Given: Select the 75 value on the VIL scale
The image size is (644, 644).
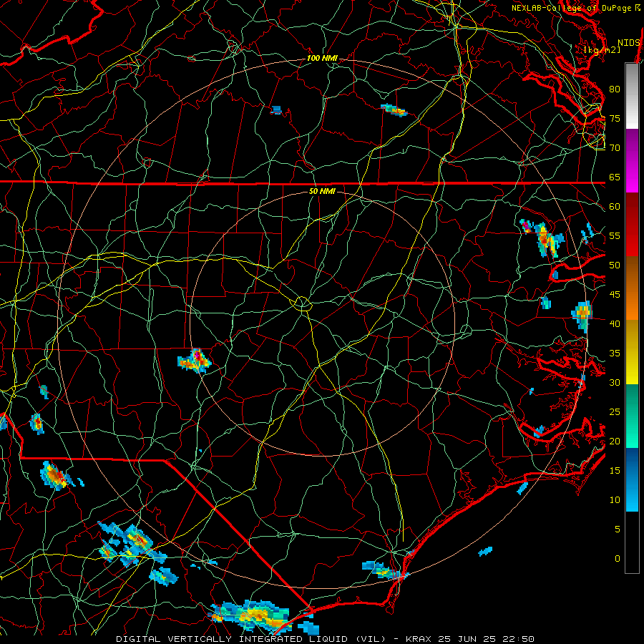Looking at the screenshot, I should (615, 118).
